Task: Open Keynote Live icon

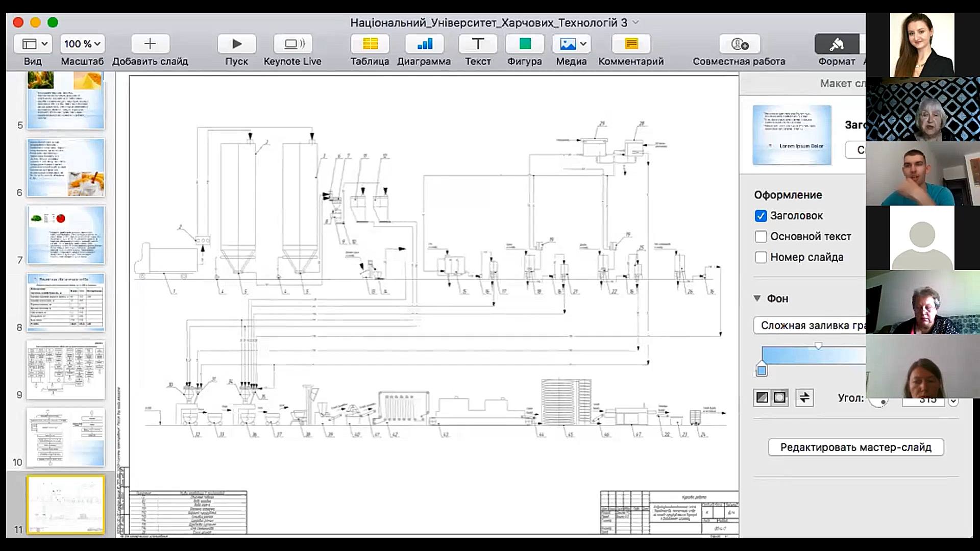Action: (x=292, y=44)
